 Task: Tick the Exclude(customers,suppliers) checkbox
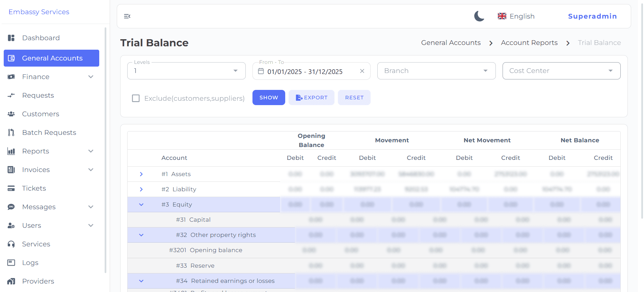[136, 98]
